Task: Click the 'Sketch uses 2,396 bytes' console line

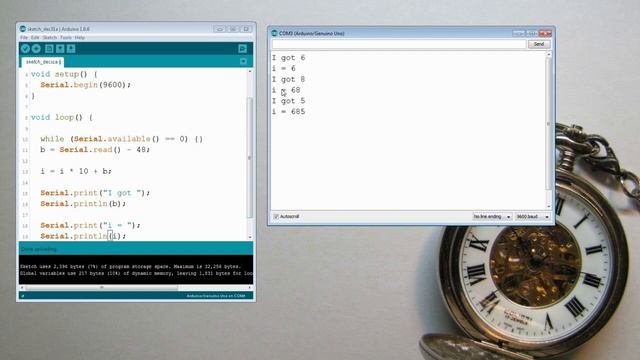Action: click(131, 266)
